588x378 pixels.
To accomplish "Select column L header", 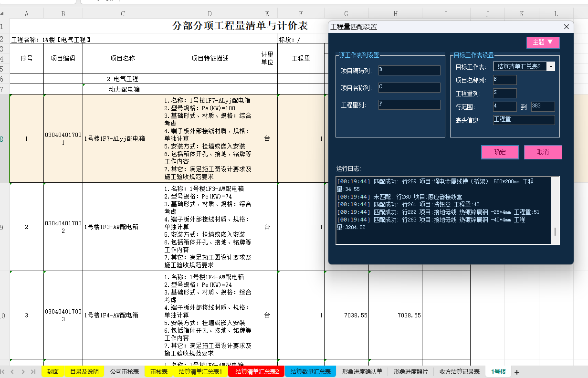I will (556, 14).
